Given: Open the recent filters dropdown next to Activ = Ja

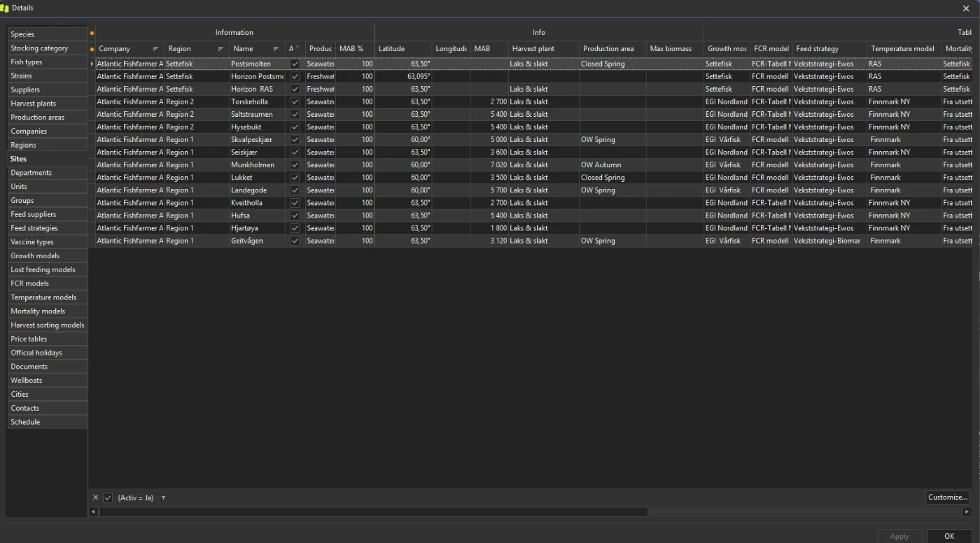Looking at the screenshot, I should [x=163, y=498].
